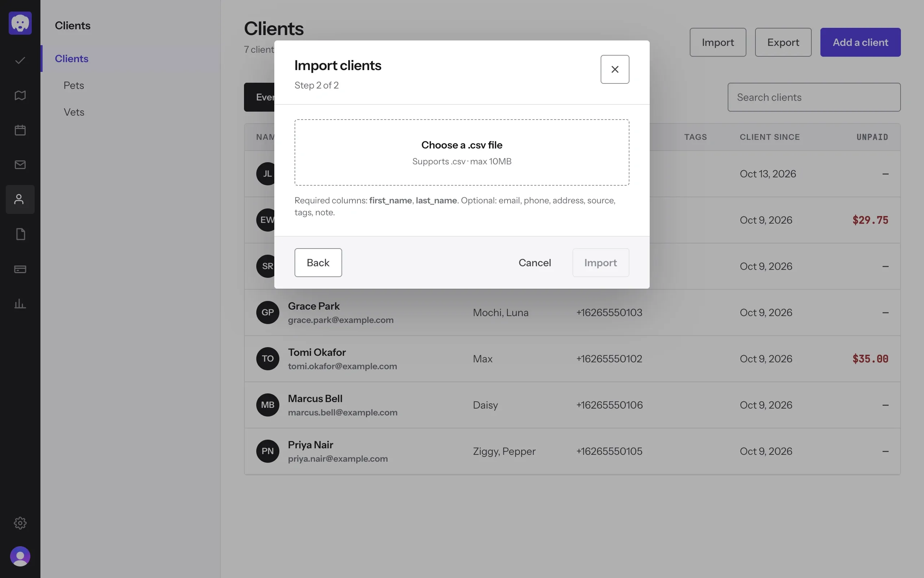Screen dimensions: 924x578
Task: Click Add a client button
Action: pos(860,42)
